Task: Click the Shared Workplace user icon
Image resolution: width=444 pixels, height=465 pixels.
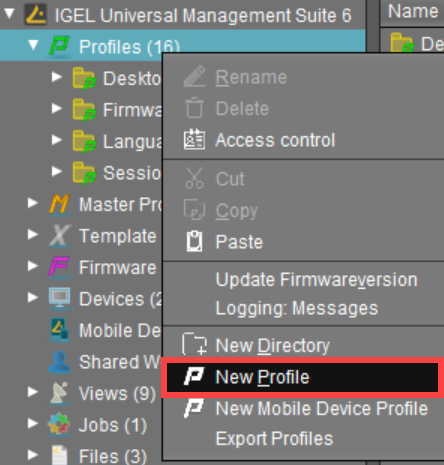Action: coord(59,362)
